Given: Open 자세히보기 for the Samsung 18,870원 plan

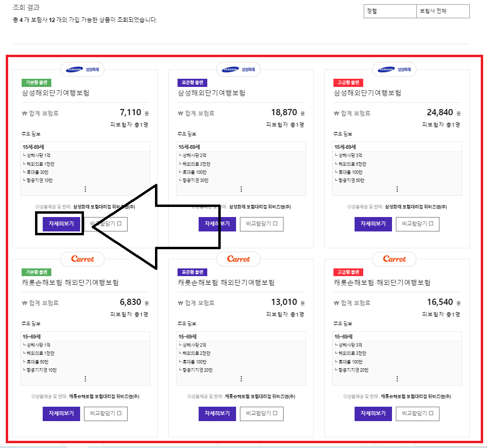Looking at the screenshot, I should click(217, 224).
